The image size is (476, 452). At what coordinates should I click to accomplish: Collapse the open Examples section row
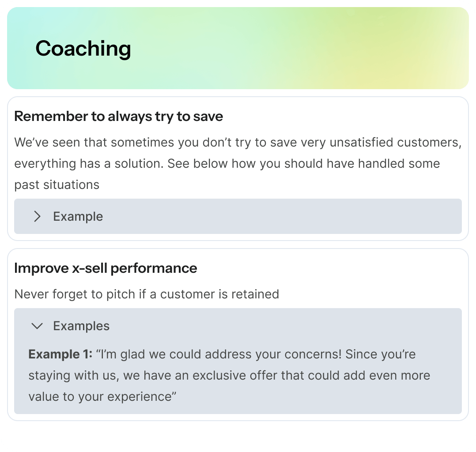[x=238, y=326]
